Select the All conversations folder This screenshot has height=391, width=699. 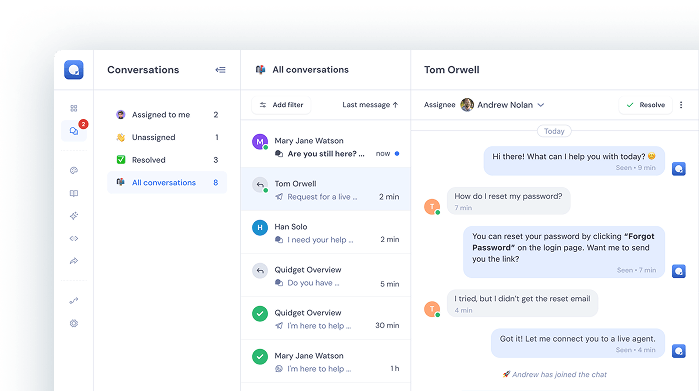[x=167, y=182]
